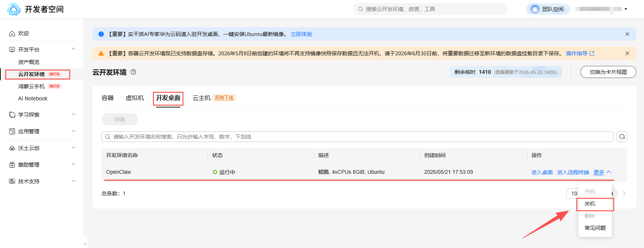The image size is (644, 248).
Task: Click the 学习探索 sidebar icon
Action: 12,115
